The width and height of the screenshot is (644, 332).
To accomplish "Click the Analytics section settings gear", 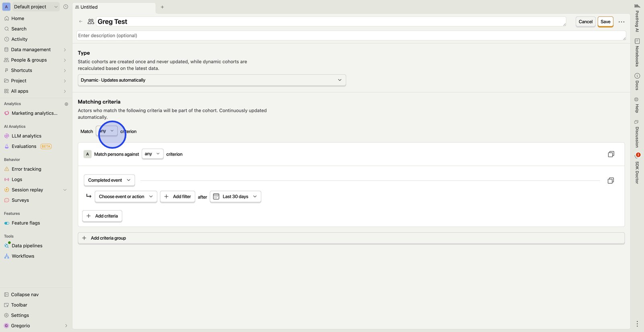I will click(x=66, y=104).
